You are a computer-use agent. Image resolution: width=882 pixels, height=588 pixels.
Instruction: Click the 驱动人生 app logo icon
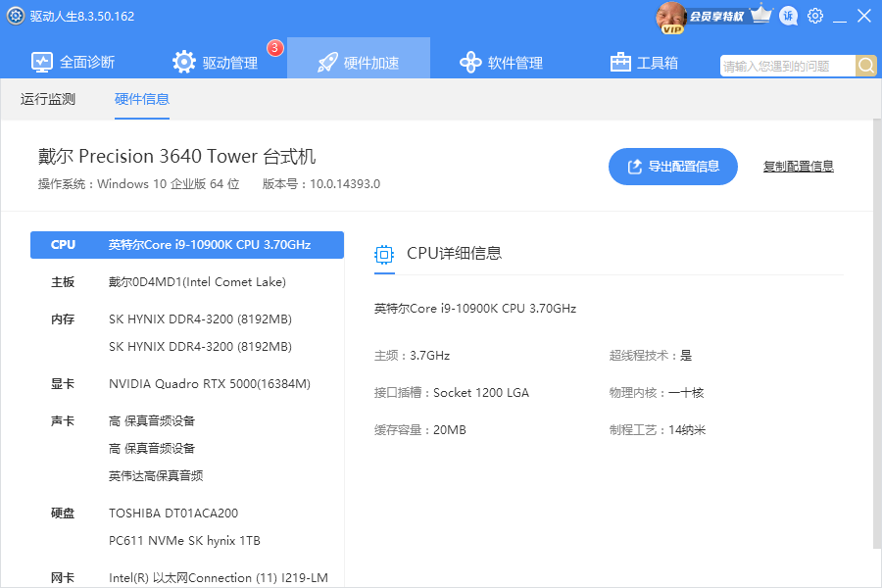[15, 16]
